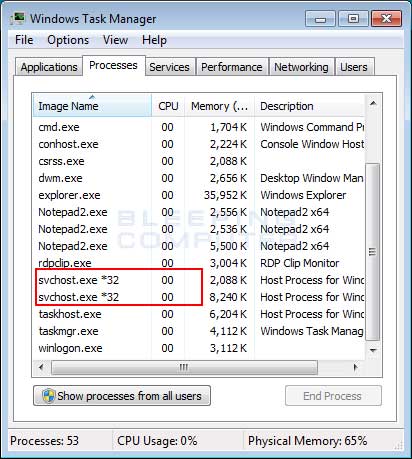Click the vertical scrollbar thumb
The image size is (412, 459).
tap(373, 252)
